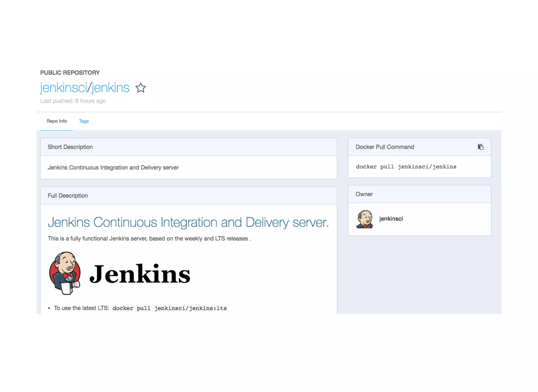Select the Repo Info tab
538x392 pixels.
pyautogui.click(x=57, y=121)
